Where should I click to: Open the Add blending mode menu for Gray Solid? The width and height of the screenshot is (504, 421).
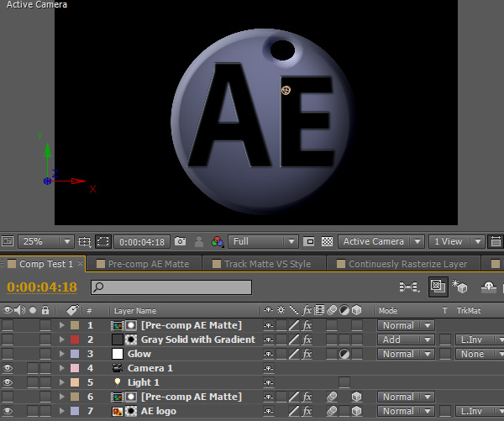[405, 340]
